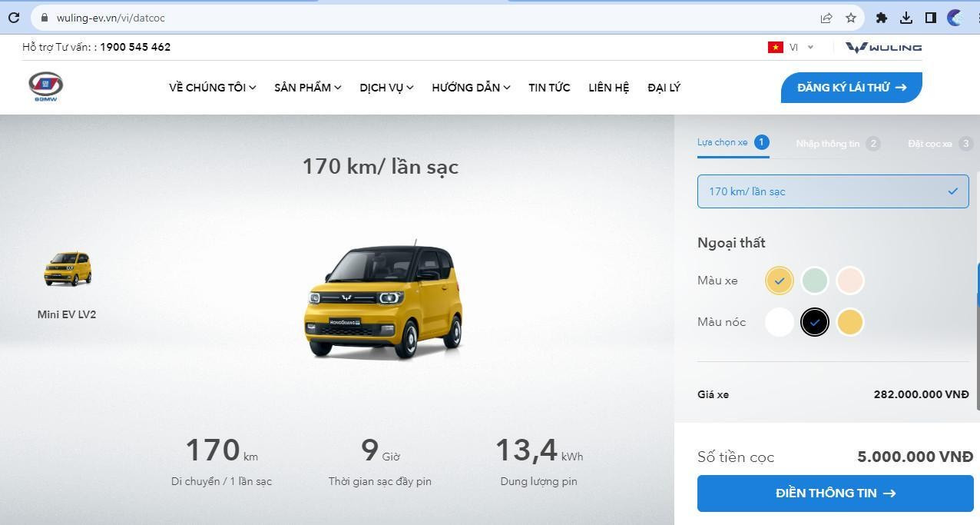Viewport: 980px width, 525px height.
Task: Open the VI language selector dropdown
Action: pos(791,47)
